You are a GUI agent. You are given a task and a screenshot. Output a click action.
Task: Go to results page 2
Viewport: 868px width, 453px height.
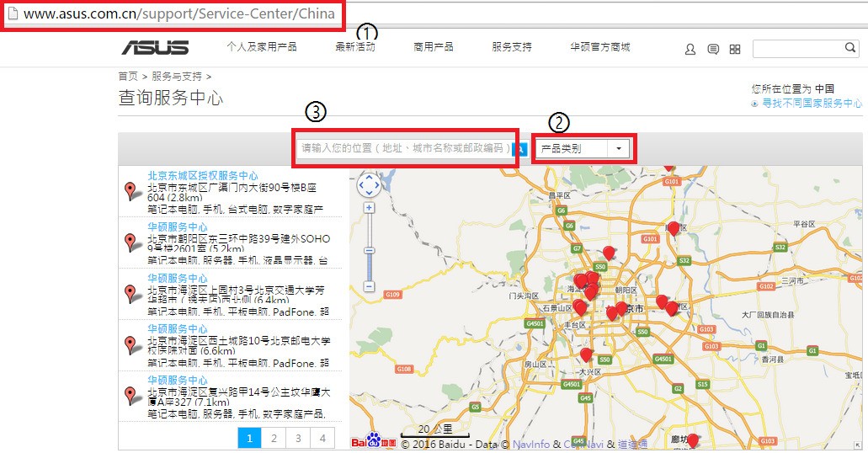[274, 438]
